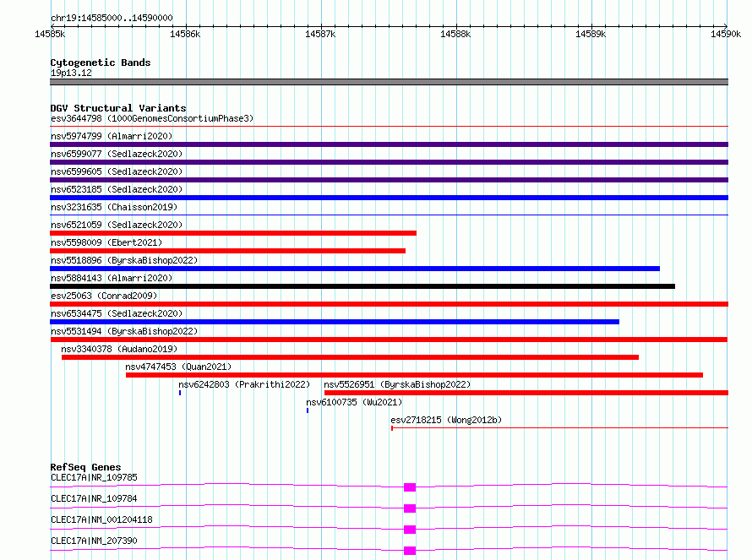Click the 14587k ruler position label
Viewport: 752px width, 560px height.
click(x=320, y=34)
